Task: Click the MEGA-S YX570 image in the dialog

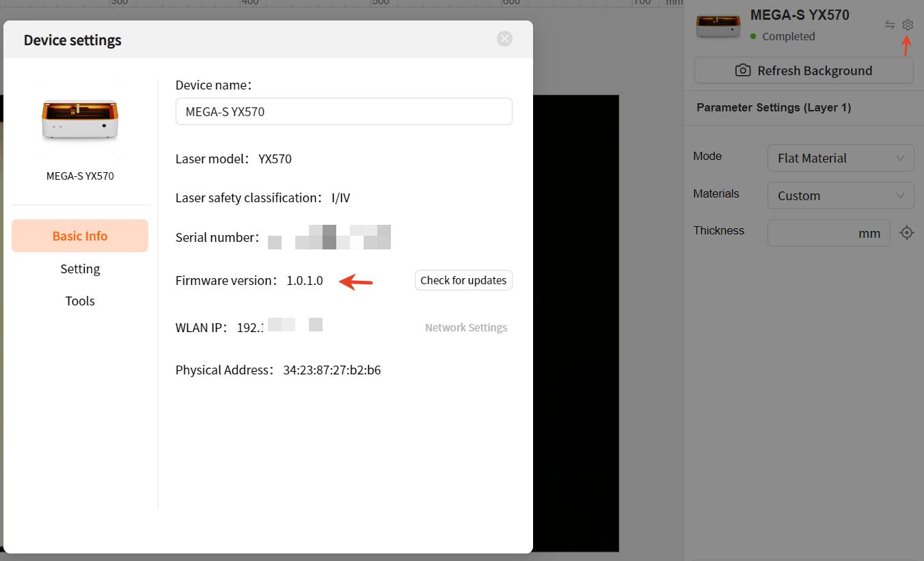Action: click(x=80, y=119)
